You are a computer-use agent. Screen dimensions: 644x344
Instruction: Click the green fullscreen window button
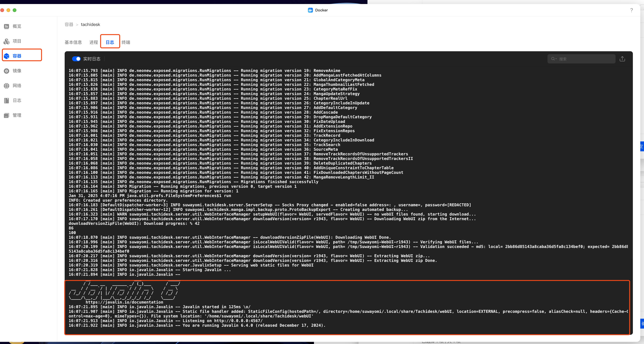point(15,10)
